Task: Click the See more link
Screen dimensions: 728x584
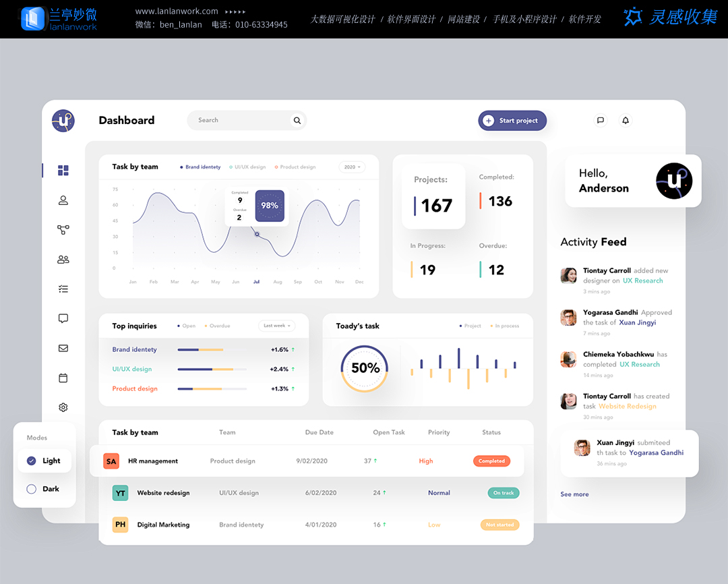Action: [x=574, y=494]
